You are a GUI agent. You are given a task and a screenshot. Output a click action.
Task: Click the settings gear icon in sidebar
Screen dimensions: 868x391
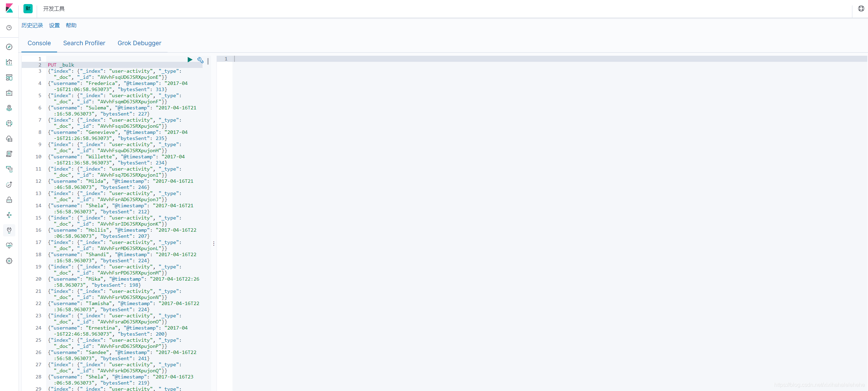[x=10, y=261]
